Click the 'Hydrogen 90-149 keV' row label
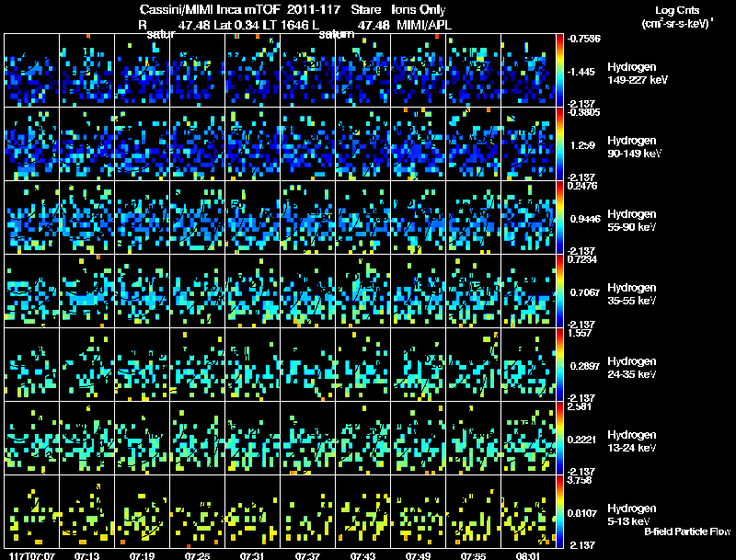Screen dimensions: 736x560 coord(635,147)
